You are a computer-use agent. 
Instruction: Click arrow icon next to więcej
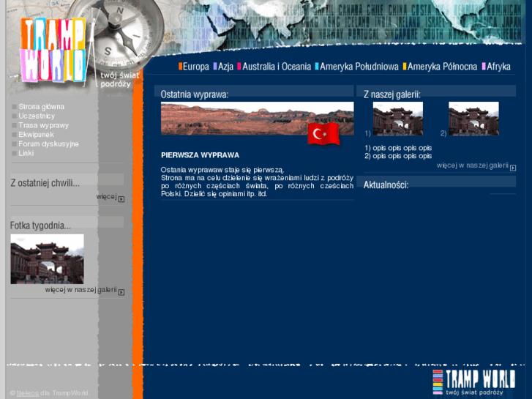pyautogui.click(x=121, y=199)
